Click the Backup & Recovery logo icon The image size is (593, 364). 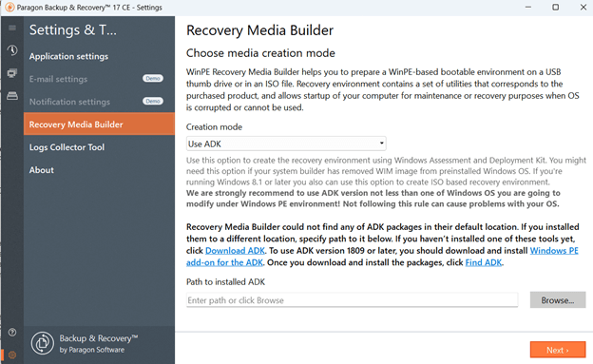(x=43, y=343)
